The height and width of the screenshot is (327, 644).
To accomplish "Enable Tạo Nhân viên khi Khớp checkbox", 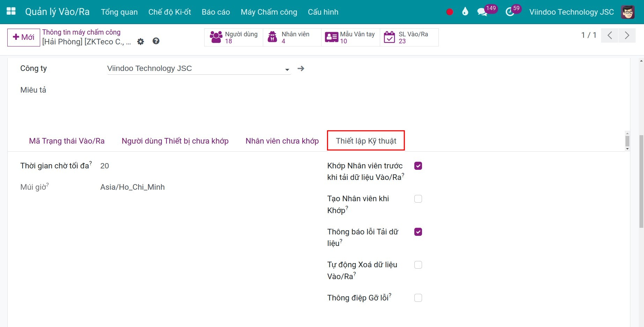I will (418, 199).
